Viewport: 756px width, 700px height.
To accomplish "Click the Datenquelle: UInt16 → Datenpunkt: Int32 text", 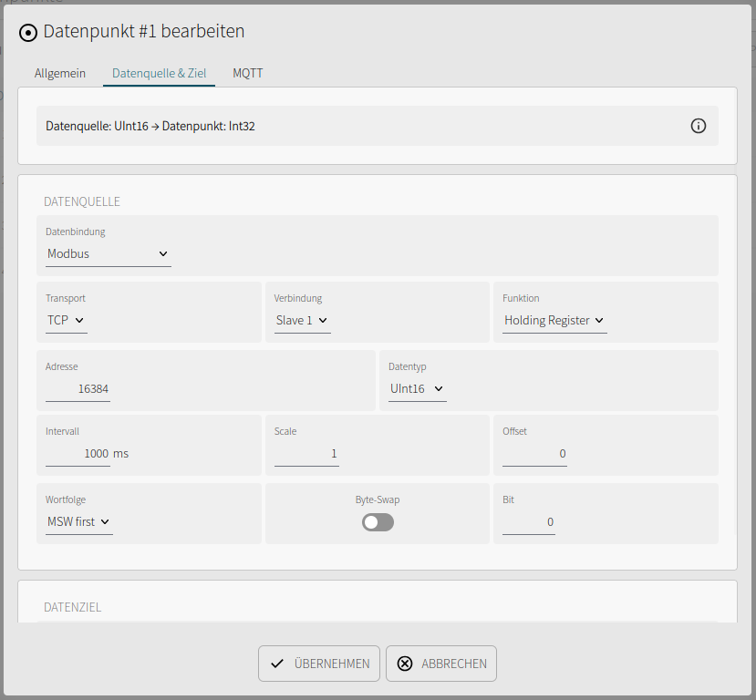I will 150,126.
